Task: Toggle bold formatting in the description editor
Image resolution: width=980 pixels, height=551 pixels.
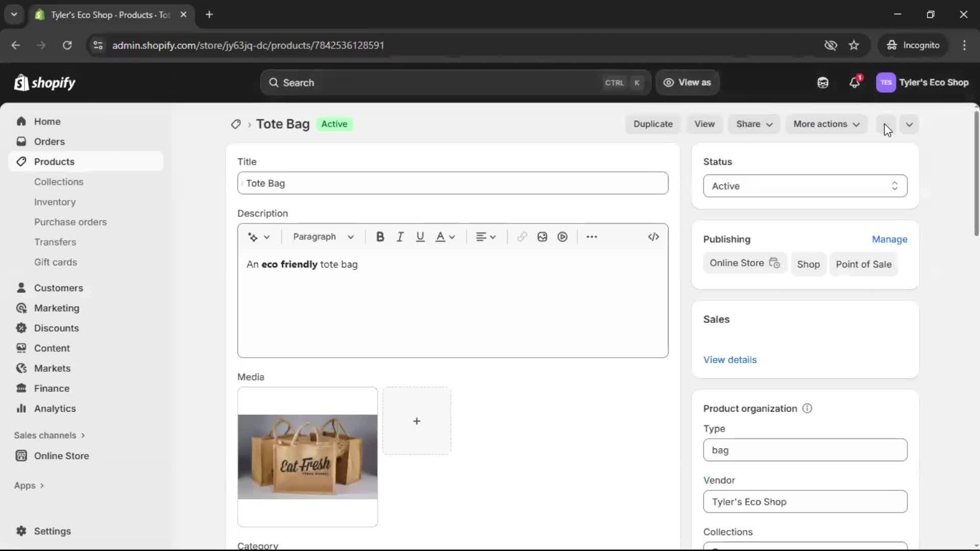Action: 381,236
